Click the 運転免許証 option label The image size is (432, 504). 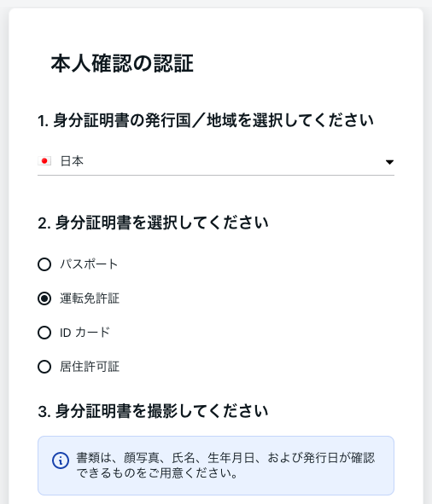pyautogui.click(x=90, y=298)
